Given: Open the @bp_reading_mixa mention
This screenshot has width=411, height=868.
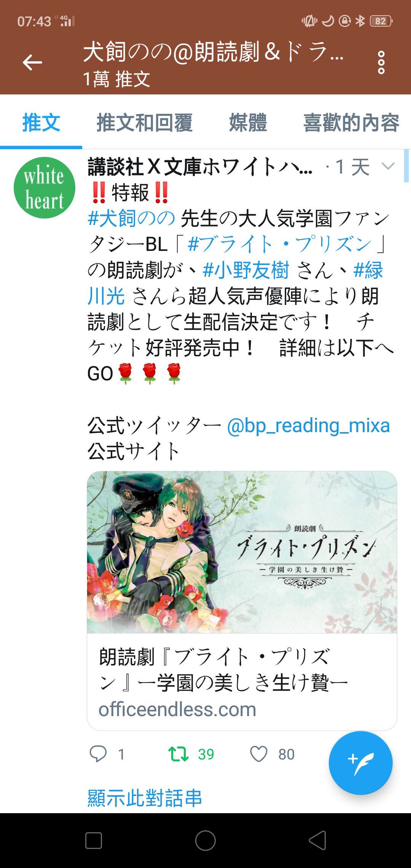Looking at the screenshot, I should pos(308,426).
